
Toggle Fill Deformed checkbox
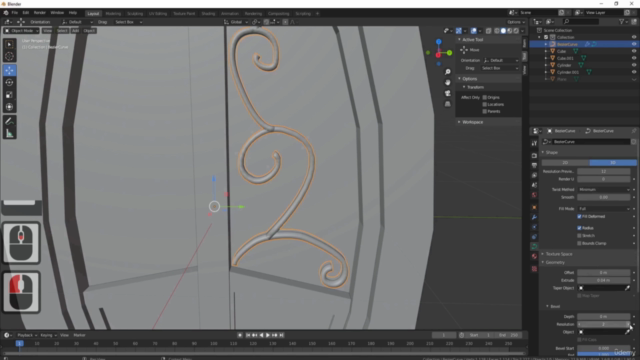579,216
